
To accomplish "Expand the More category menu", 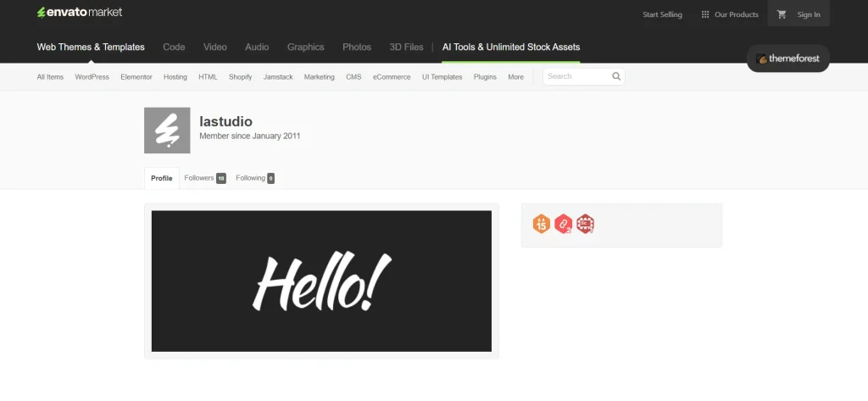I will pyautogui.click(x=515, y=77).
